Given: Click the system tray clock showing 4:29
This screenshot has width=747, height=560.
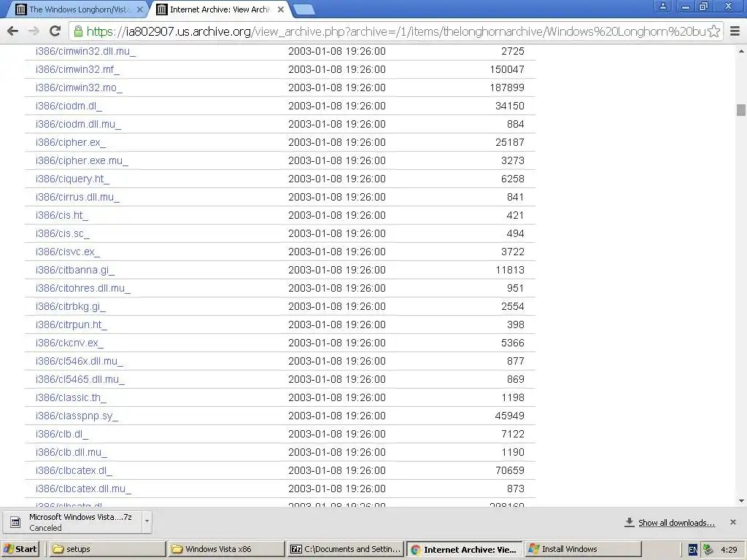Looking at the screenshot, I should click(729, 549).
